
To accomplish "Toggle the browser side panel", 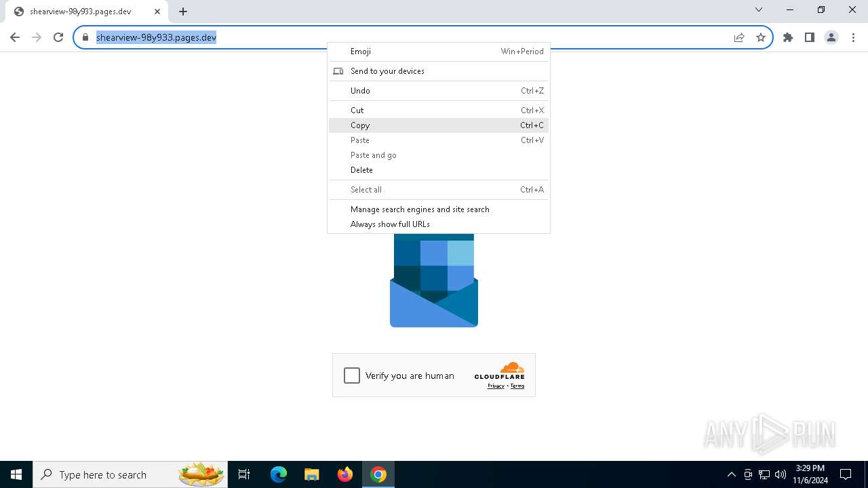I will 810,37.
